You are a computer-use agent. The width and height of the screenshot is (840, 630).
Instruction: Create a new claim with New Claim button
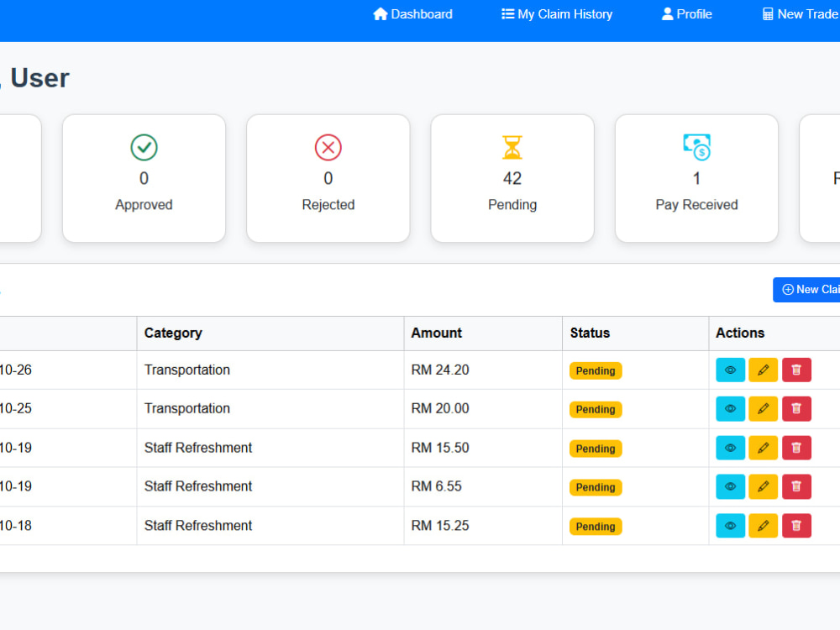pyautogui.click(x=806, y=289)
